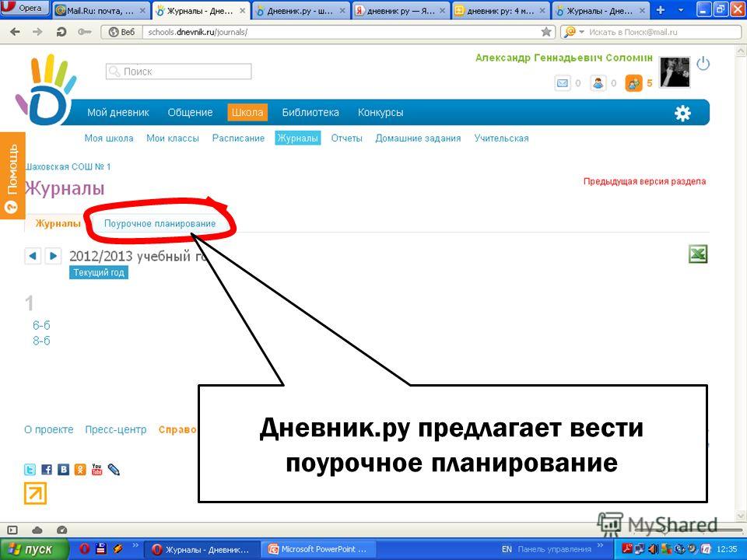Open Предыдущая версия раздела link
The height and width of the screenshot is (560, 747).
(x=644, y=181)
